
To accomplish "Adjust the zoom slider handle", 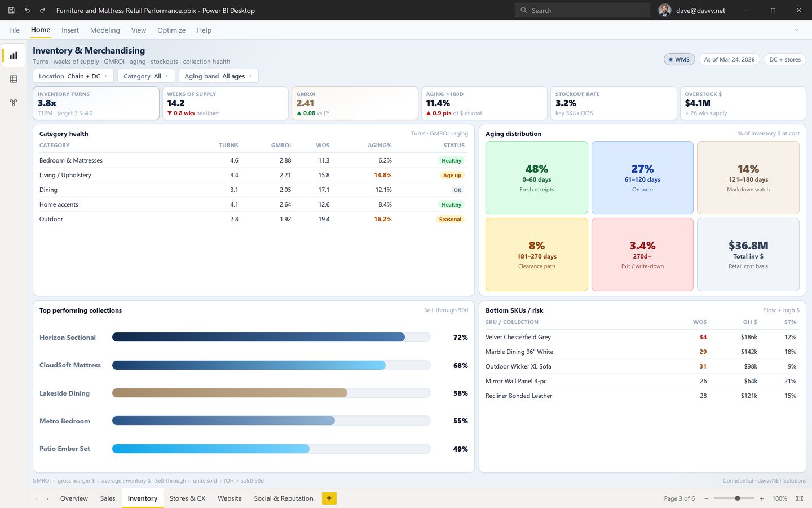I will (738, 498).
